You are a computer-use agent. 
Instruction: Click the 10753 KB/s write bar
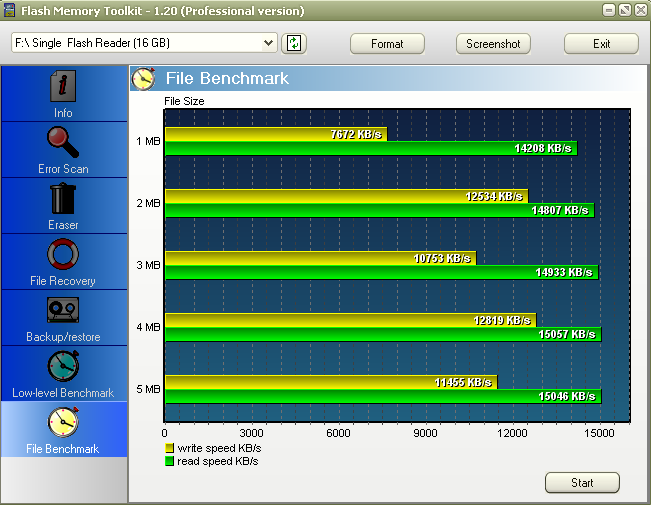click(321, 258)
